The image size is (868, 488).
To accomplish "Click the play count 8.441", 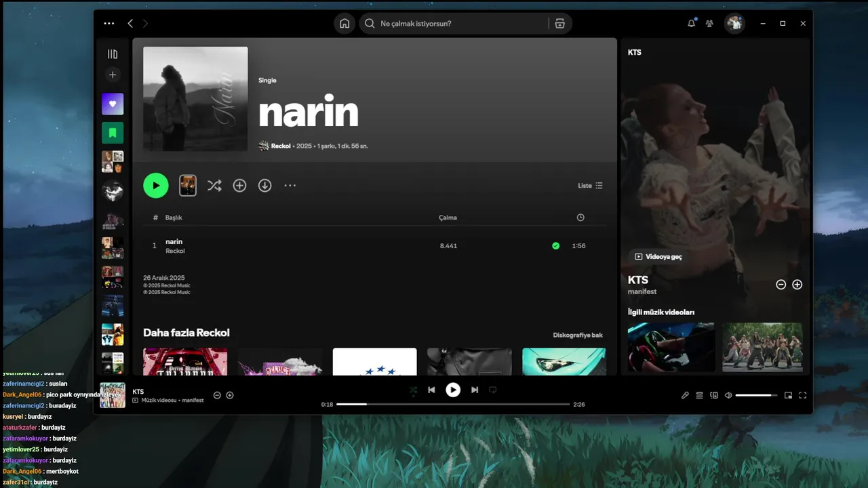I will point(448,245).
